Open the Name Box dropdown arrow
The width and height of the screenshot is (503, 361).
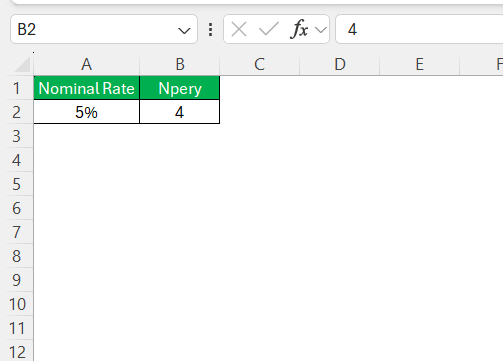[x=184, y=31]
